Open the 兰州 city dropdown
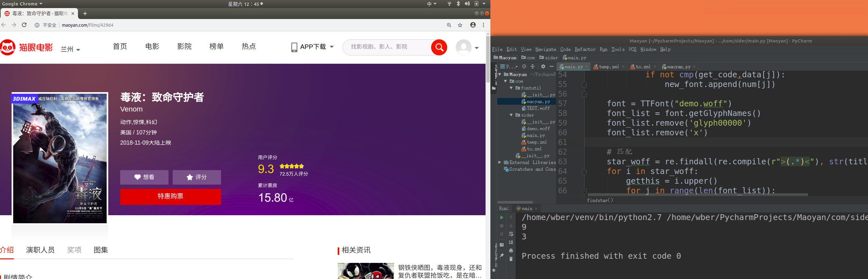 point(71,49)
